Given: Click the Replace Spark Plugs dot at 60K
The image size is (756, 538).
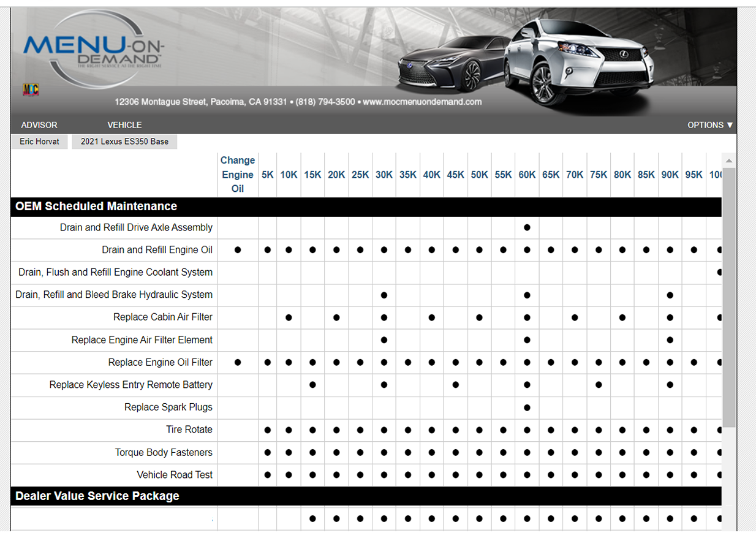Looking at the screenshot, I should pos(527,407).
